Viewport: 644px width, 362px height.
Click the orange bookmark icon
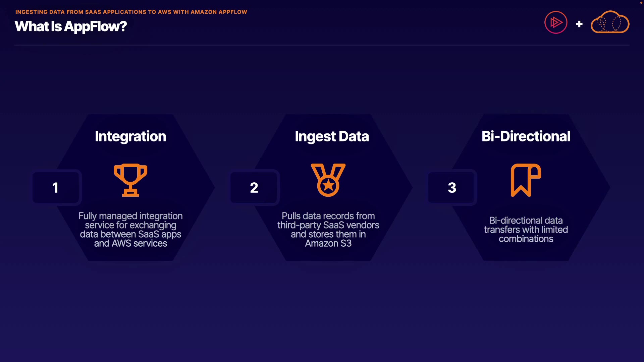coord(526,180)
